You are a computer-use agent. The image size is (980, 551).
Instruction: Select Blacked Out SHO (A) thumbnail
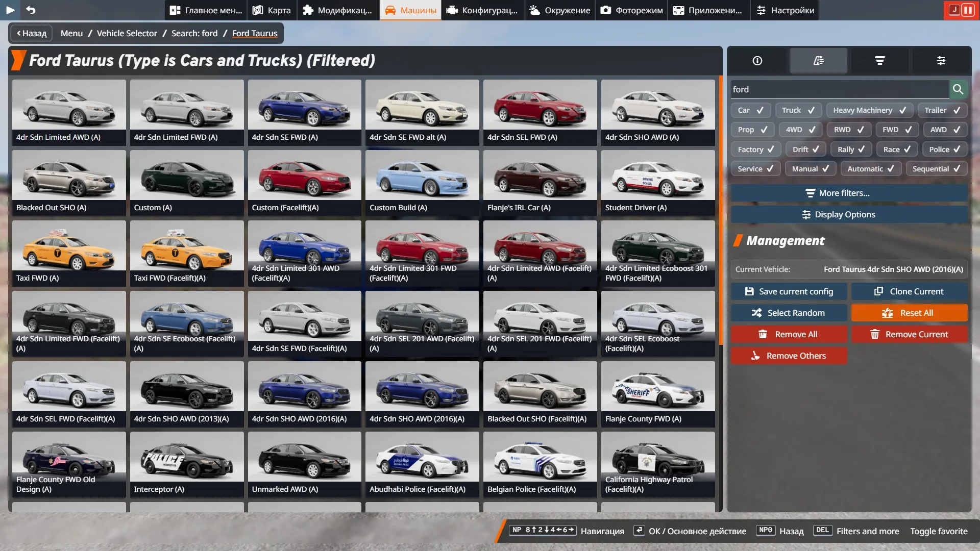click(69, 183)
